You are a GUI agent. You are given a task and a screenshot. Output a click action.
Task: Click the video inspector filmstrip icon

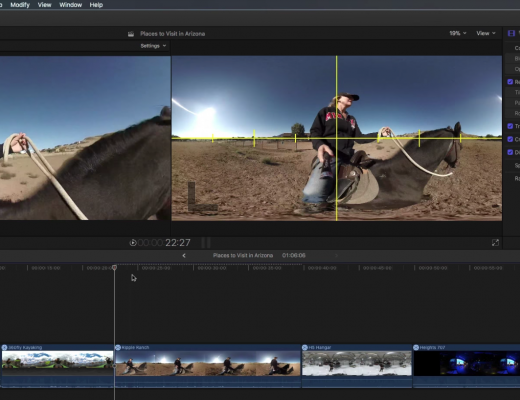(511, 33)
